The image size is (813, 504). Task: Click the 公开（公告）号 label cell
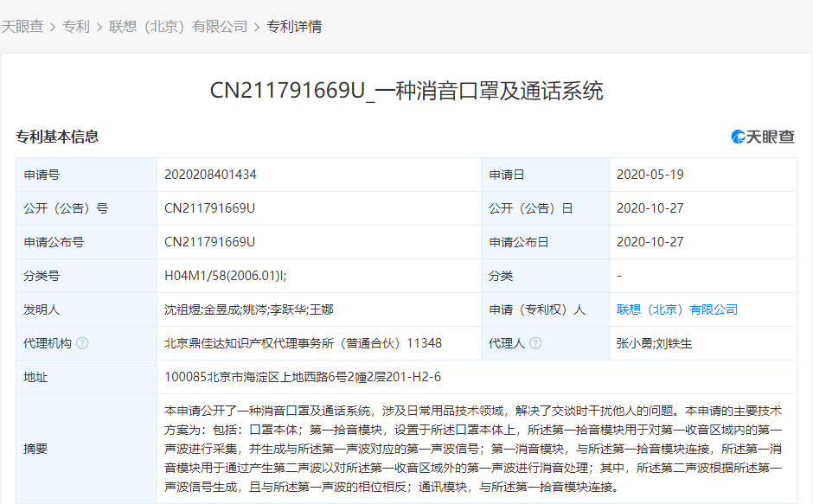tap(86, 208)
